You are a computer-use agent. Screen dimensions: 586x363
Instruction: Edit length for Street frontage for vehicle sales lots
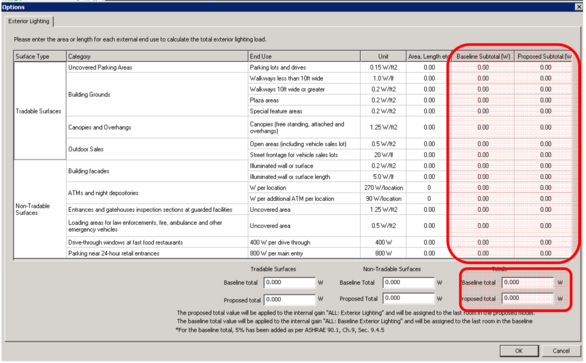pos(429,155)
